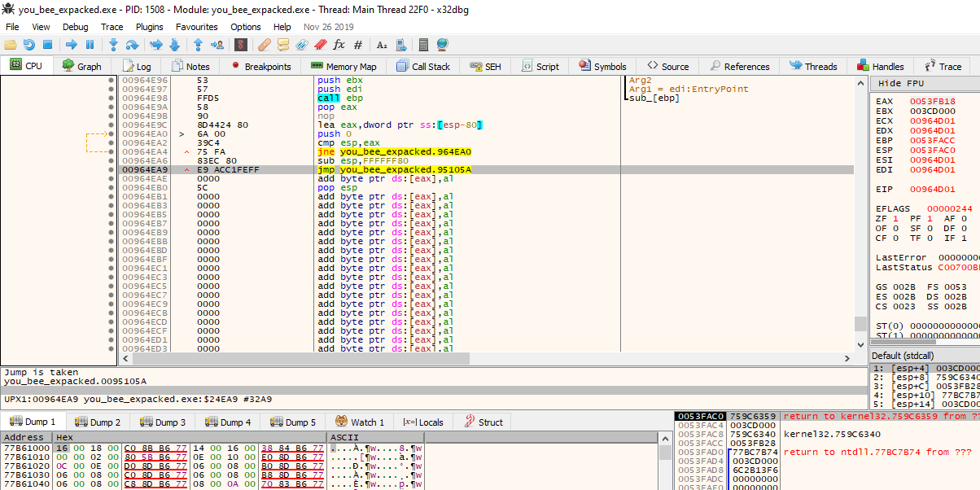Restart the debuggee with the restart icon
The height and width of the screenshot is (490, 980).
click(29, 45)
